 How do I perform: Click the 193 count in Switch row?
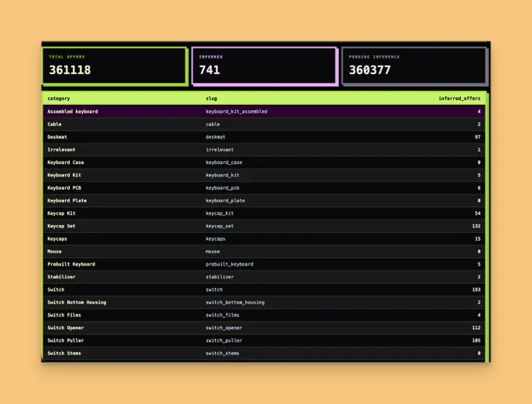(476, 290)
